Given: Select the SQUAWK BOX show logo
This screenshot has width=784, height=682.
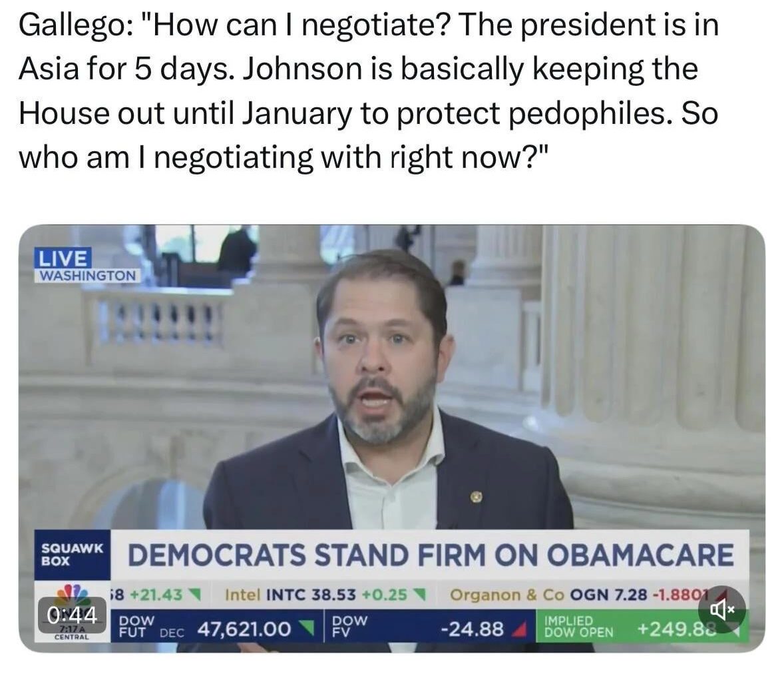Looking at the screenshot, I should (x=72, y=553).
